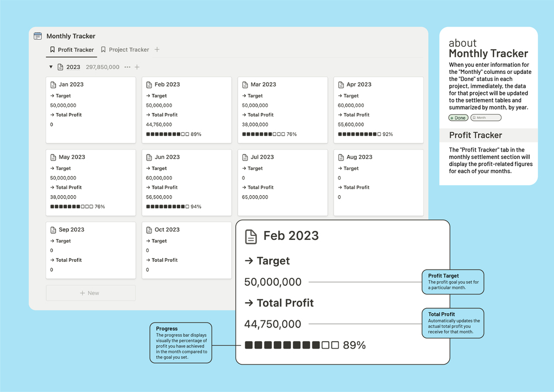Click the Done status tag
Screen dimensions: 554x392
tap(458, 117)
